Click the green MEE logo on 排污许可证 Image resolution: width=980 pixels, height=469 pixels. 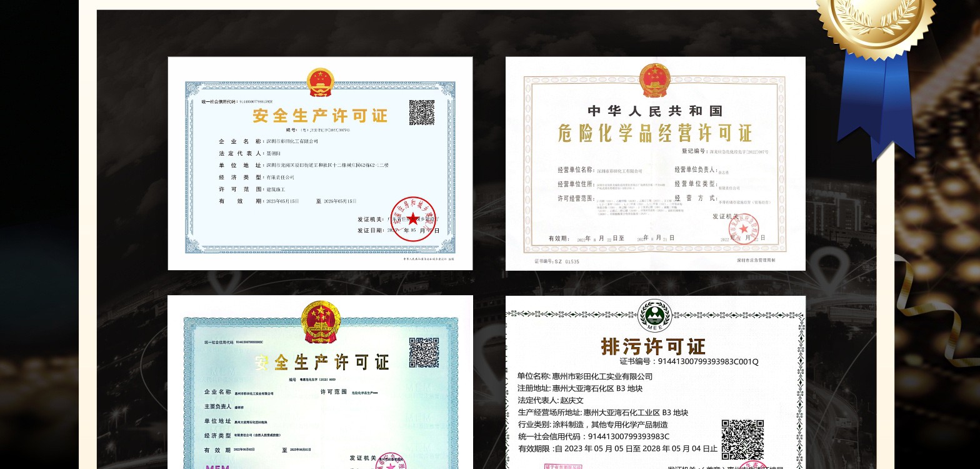click(654, 316)
